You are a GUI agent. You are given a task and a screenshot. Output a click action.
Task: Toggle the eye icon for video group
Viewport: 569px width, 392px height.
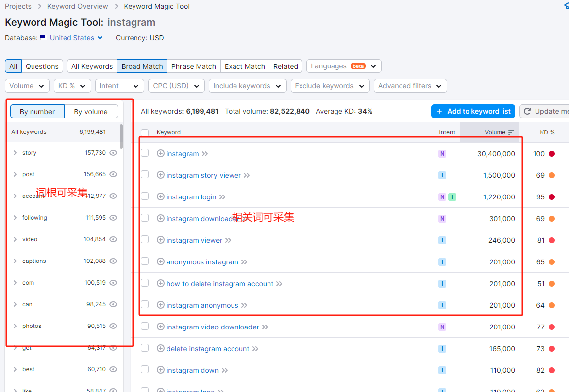[113, 239]
